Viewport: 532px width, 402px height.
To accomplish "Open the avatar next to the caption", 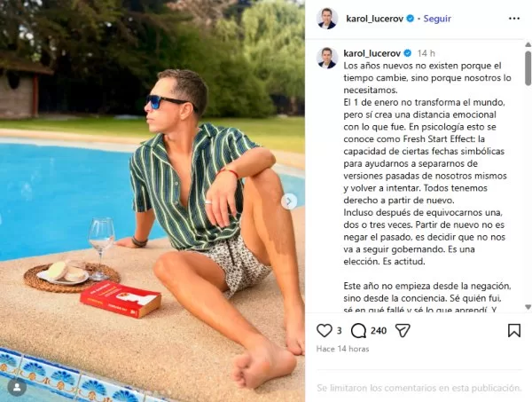I will tap(327, 58).
